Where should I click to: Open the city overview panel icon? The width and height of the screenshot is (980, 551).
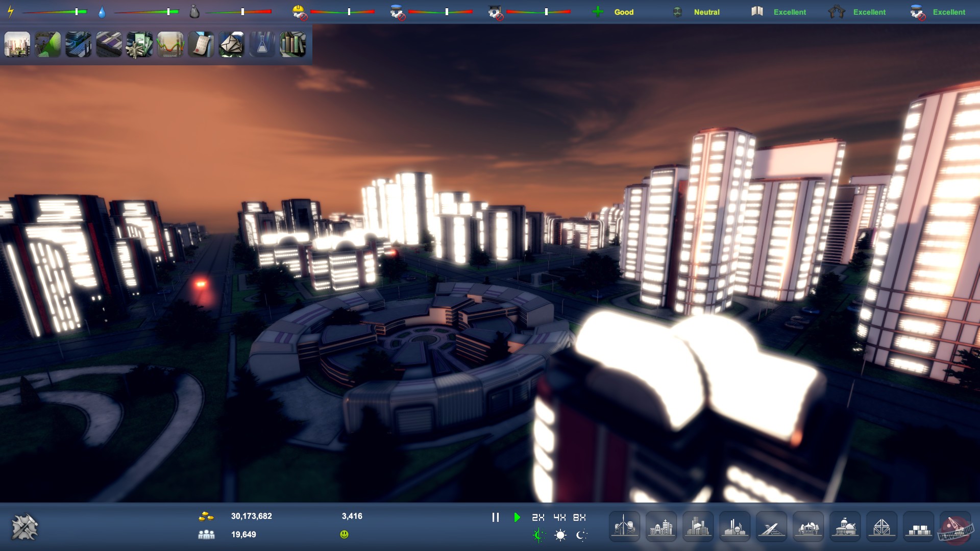point(17,44)
